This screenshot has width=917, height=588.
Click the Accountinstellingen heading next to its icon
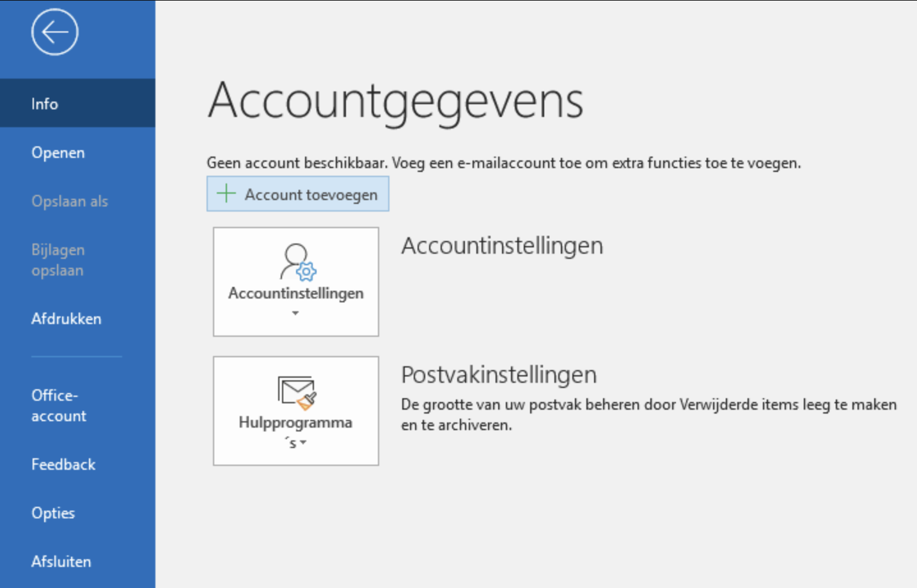pos(501,245)
